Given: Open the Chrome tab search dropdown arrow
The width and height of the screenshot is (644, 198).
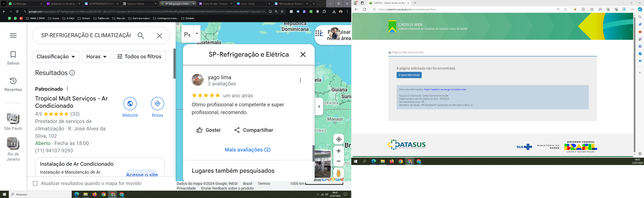Looking at the screenshot, I should pyautogui.click(x=3, y=4).
